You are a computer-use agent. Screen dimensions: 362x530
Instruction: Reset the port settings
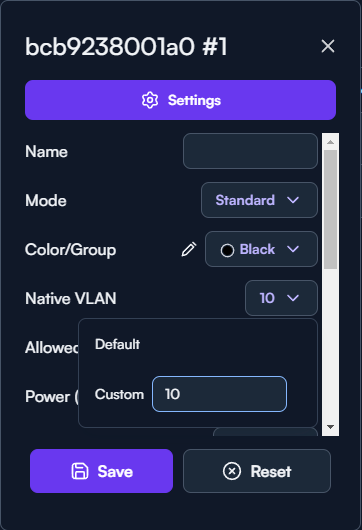point(257,471)
